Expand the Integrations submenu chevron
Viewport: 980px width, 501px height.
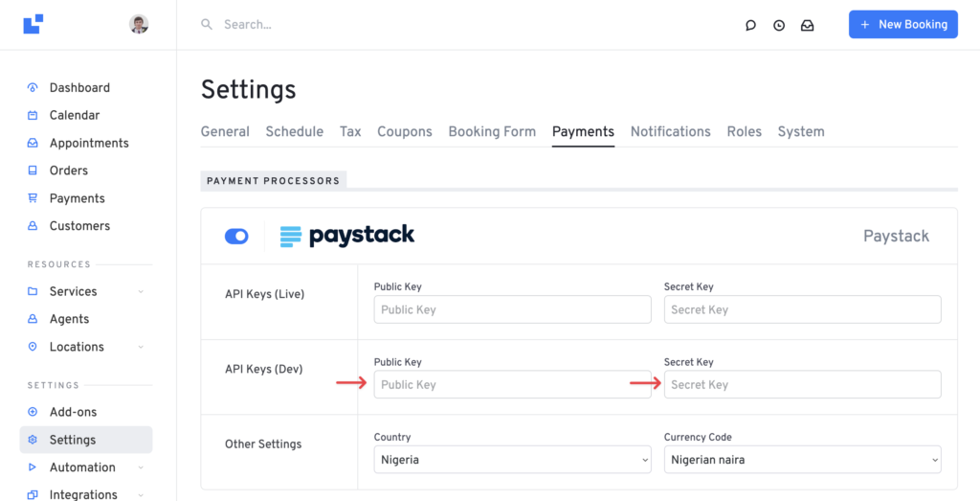pyautogui.click(x=141, y=494)
